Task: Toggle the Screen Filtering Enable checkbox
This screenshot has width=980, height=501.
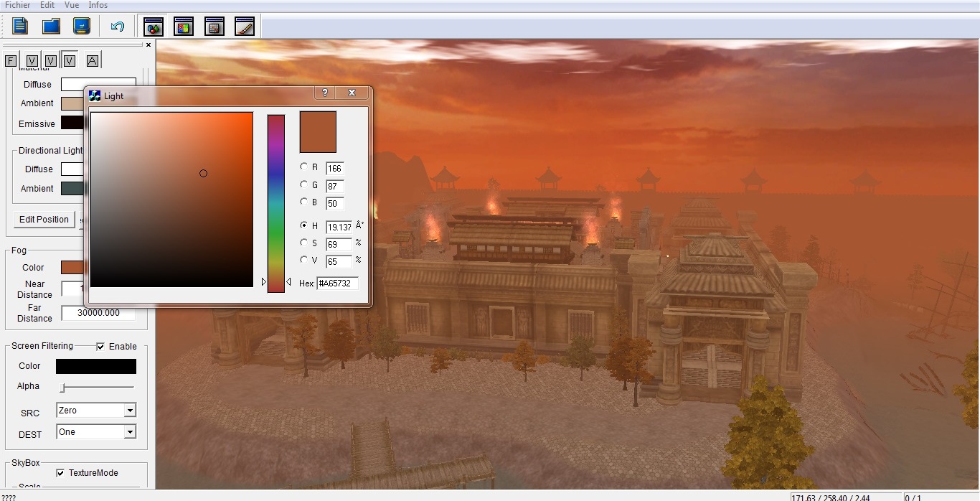Action: [x=100, y=346]
